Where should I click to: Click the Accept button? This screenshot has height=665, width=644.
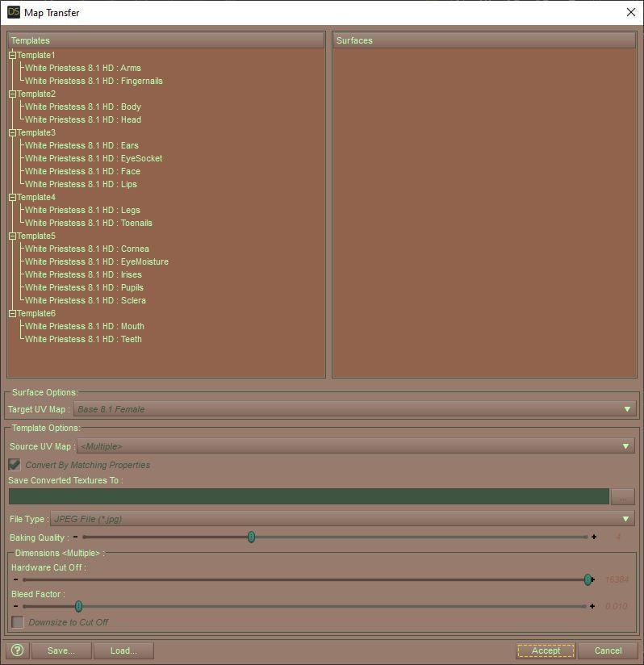tap(546, 650)
